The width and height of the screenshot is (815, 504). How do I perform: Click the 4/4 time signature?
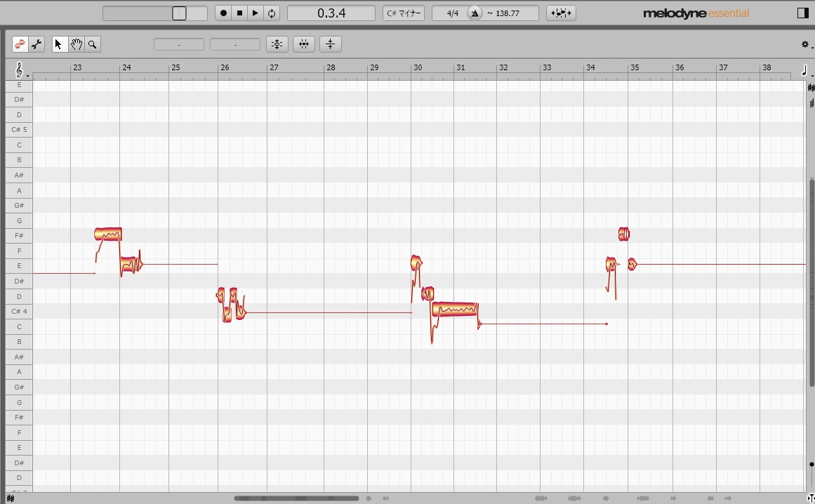(x=452, y=13)
